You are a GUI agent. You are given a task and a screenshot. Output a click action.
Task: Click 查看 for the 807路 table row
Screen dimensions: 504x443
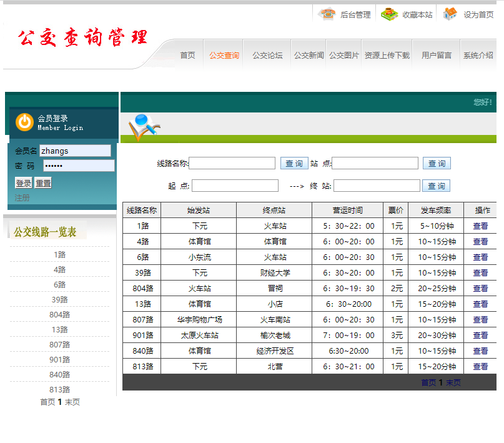(480, 319)
